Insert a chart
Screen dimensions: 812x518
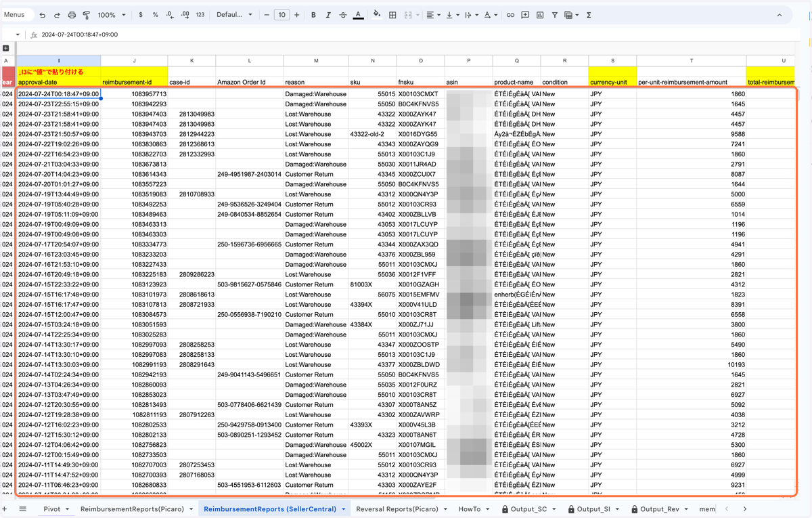click(540, 15)
